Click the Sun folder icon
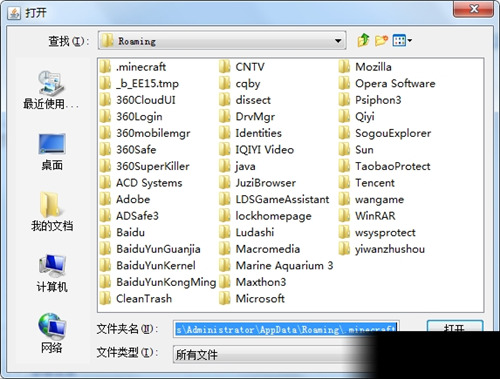Image resolution: width=500 pixels, height=379 pixels. [x=344, y=150]
